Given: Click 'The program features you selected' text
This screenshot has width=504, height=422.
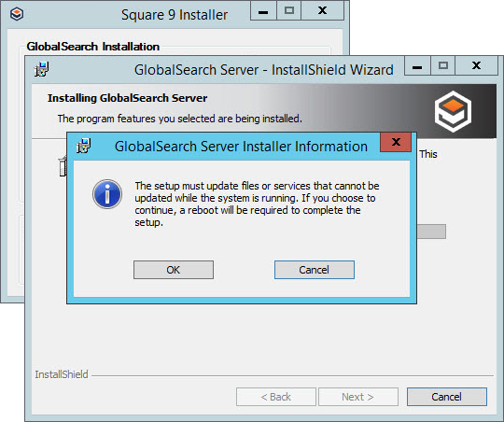Looking at the screenshot, I should 180,119.
